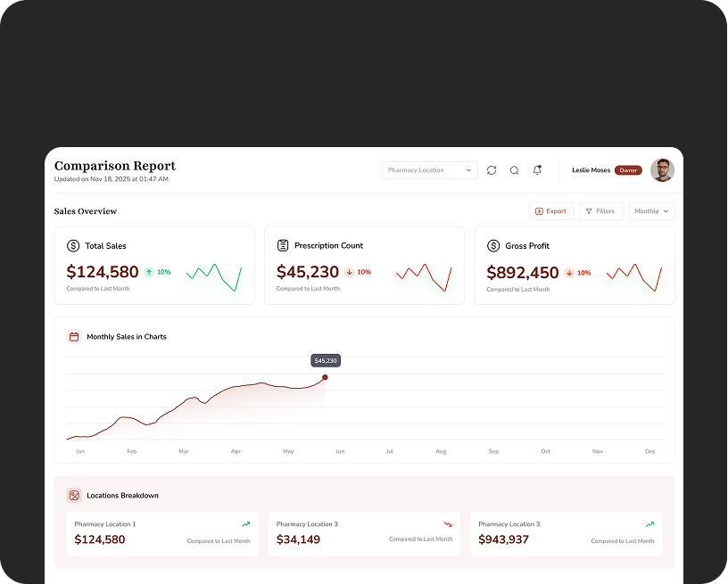This screenshot has height=584, width=728.
Task: Click the 10% green growth indicator on Total Sales
Action: pyautogui.click(x=155, y=272)
